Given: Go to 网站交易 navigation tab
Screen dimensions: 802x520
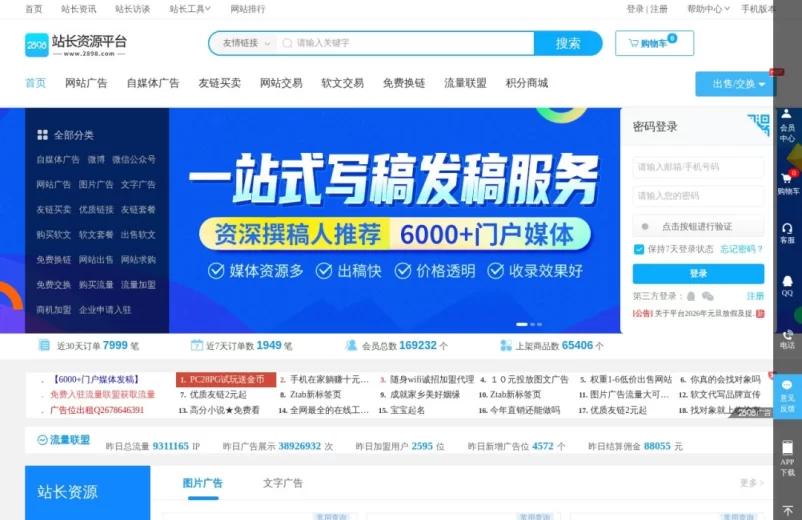Looking at the screenshot, I should 281,83.
